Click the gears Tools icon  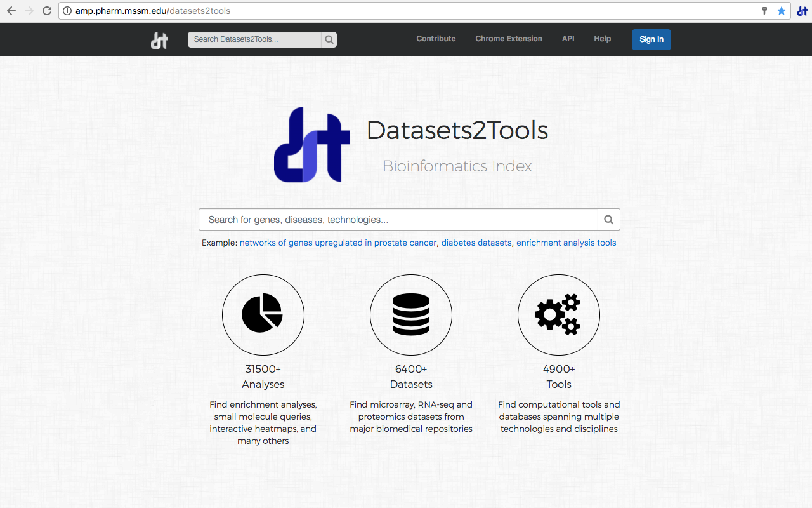pos(559,316)
